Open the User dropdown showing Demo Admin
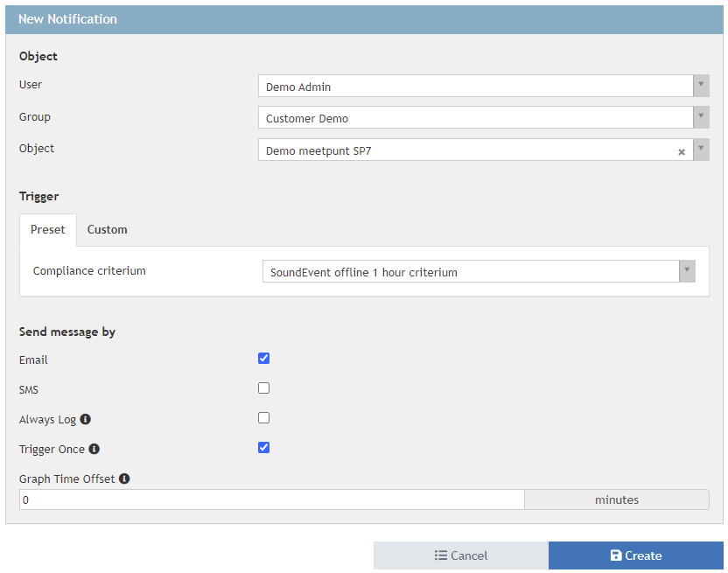This screenshot has width=728, height=573. (701, 86)
